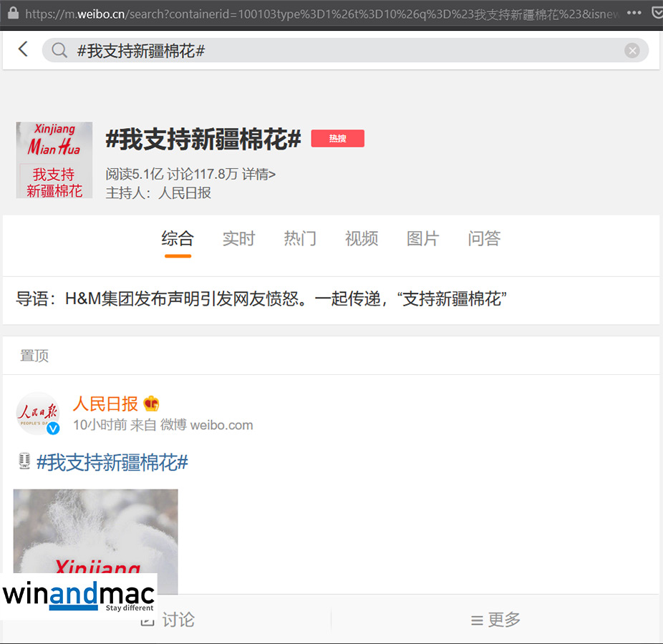The height and width of the screenshot is (644, 663).
Task: Click the microphone icon before the post hashtag
Action: point(24,462)
